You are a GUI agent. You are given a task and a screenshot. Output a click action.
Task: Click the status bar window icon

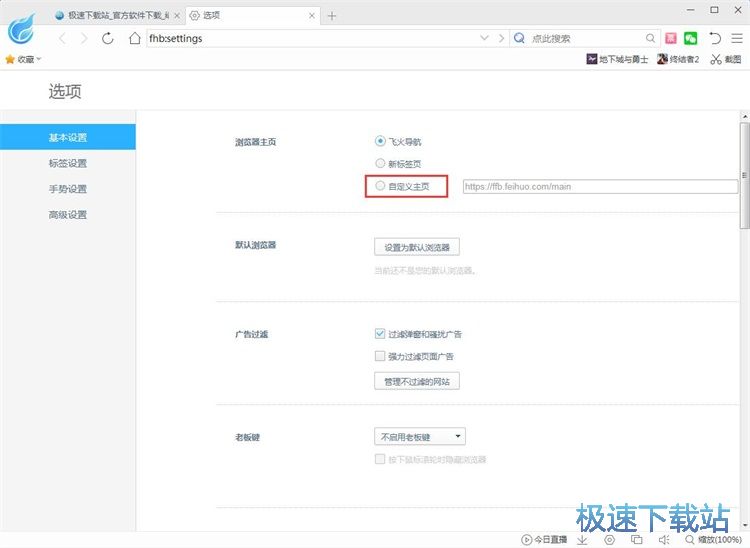click(637, 539)
